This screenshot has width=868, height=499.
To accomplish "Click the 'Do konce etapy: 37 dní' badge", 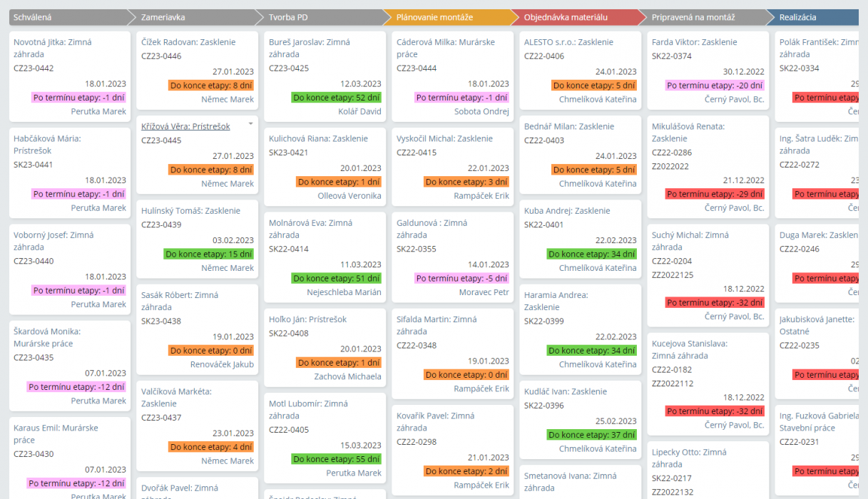I will 592,435.
